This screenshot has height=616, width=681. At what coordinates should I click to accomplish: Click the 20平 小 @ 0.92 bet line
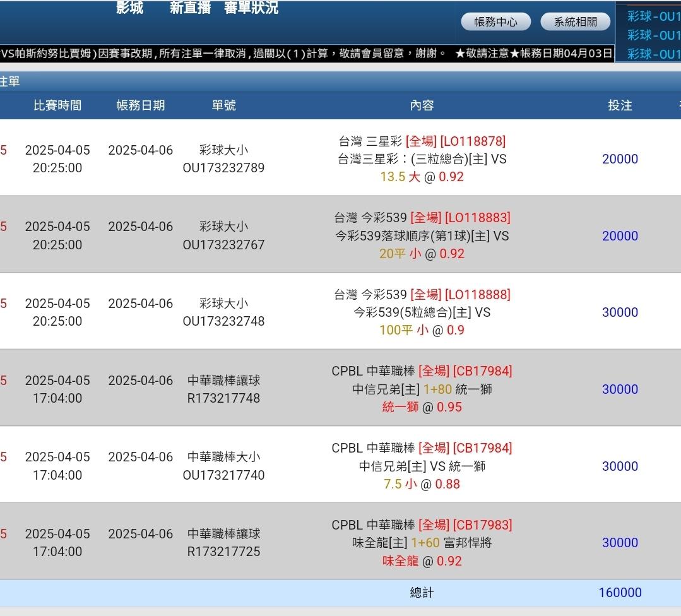coord(422,254)
